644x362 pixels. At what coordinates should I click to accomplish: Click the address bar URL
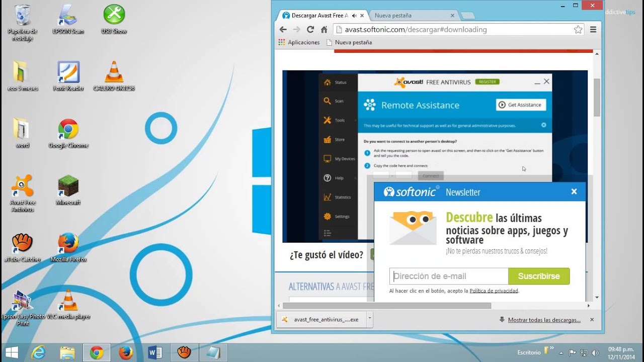pos(416,30)
